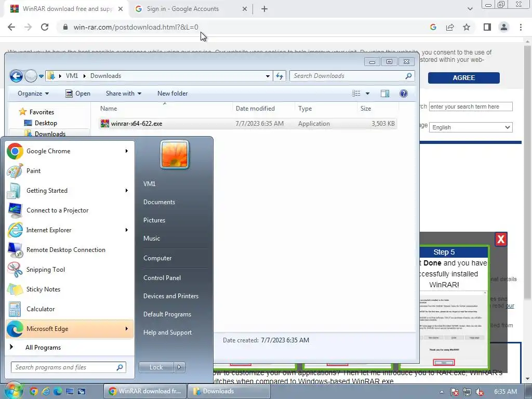Image resolution: width=532 pixels, height=399 pixels.
Task: Open shutdown options arrow next to Lock
Action: (179, 367)
